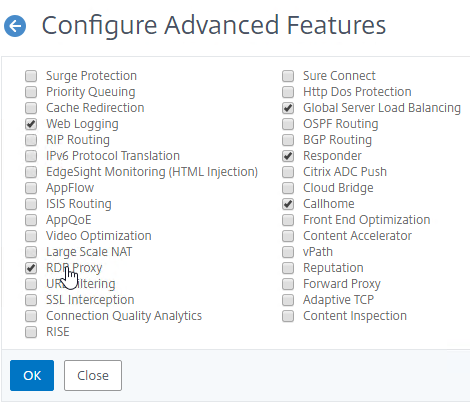Tick the Forward Proxy checkbox
Screen dimensions: 470x402
pos(288,284)
